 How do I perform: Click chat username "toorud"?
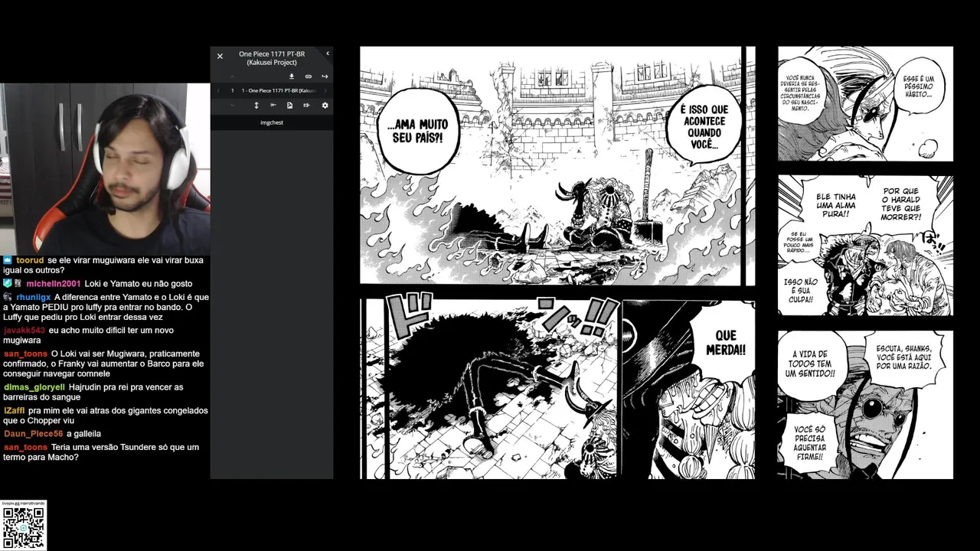tap(30, 260)
